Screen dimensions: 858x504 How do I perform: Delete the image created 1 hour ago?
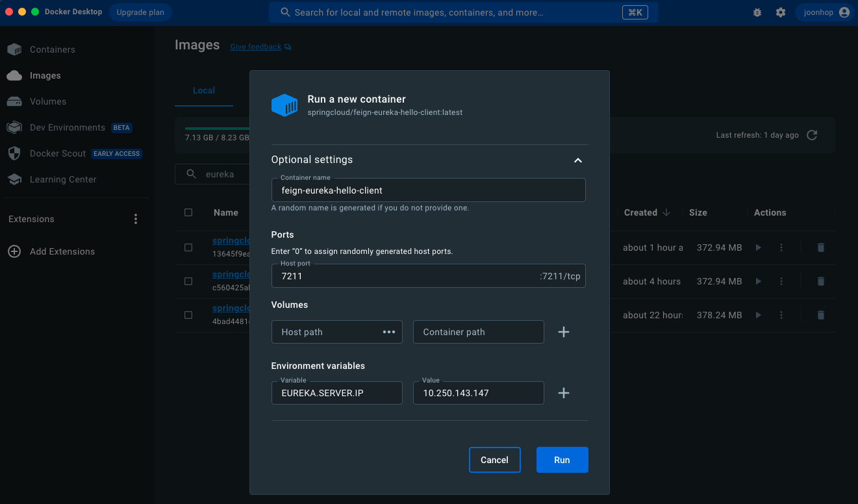[821, 247]
